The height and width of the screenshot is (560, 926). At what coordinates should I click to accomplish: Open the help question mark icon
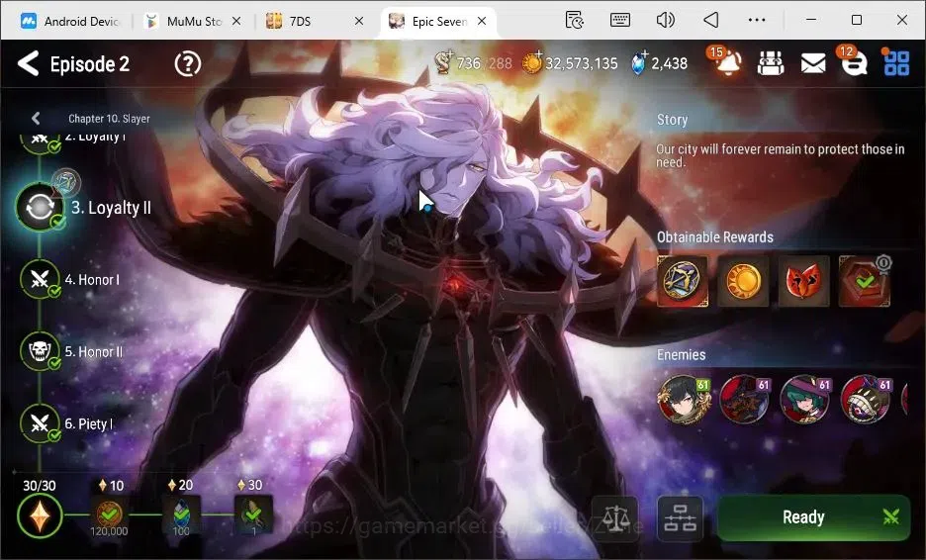188,63
